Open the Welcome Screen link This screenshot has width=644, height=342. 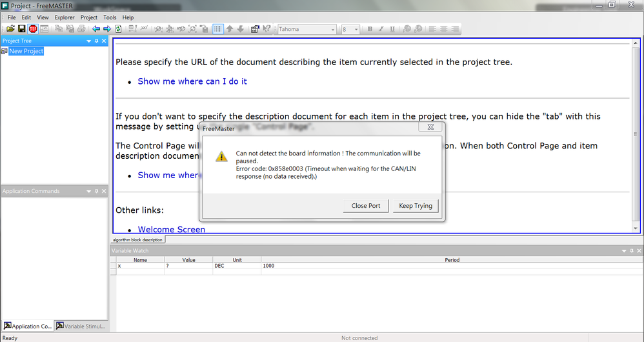coord(171,229)
